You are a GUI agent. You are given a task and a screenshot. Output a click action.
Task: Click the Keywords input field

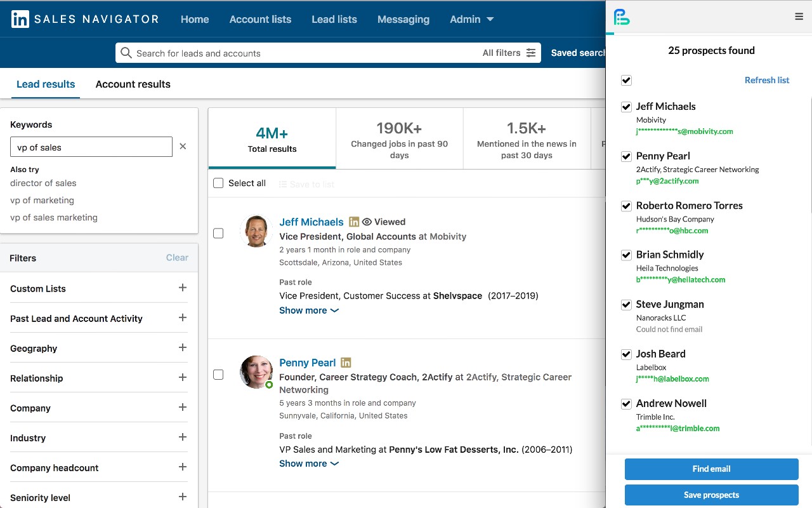point(91,147)
